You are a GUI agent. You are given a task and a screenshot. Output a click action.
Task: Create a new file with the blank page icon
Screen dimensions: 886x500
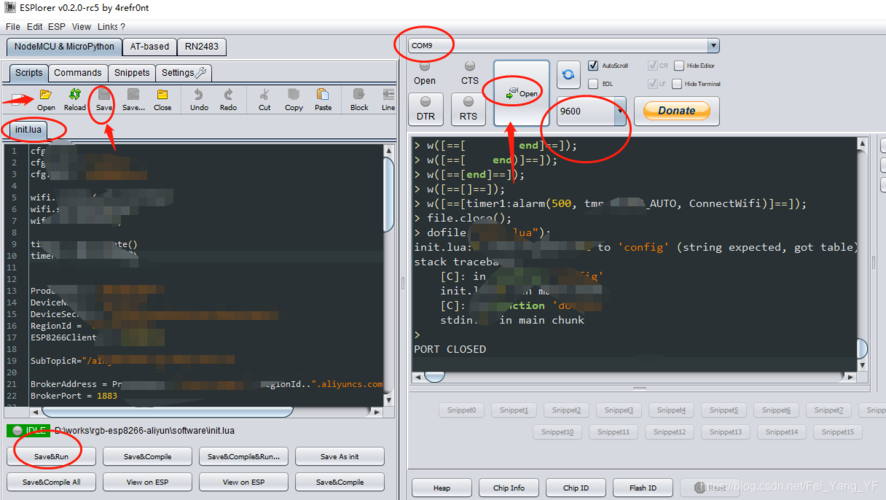click(19, 100)
